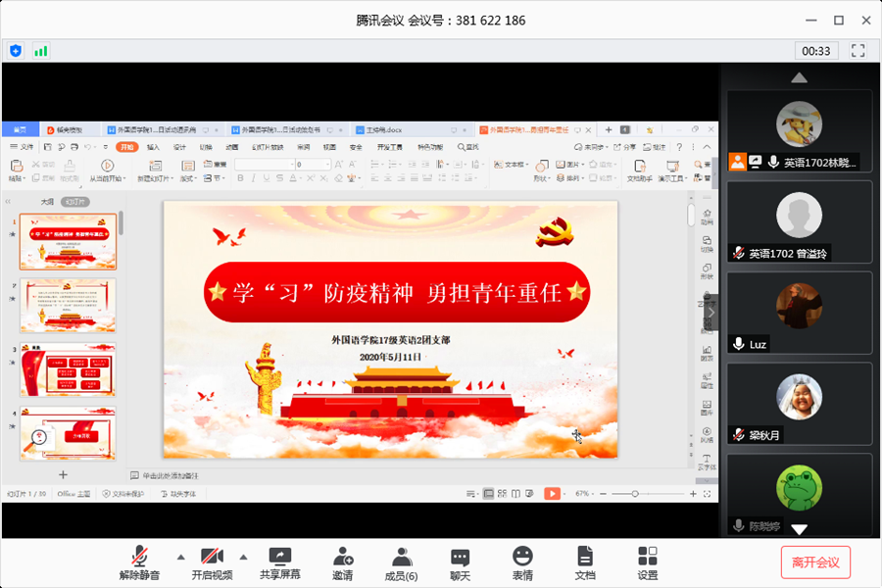This screenshot has height=588, width=882.
Task: Click the blue shield security icon
Action: click(x=16, y=50)
